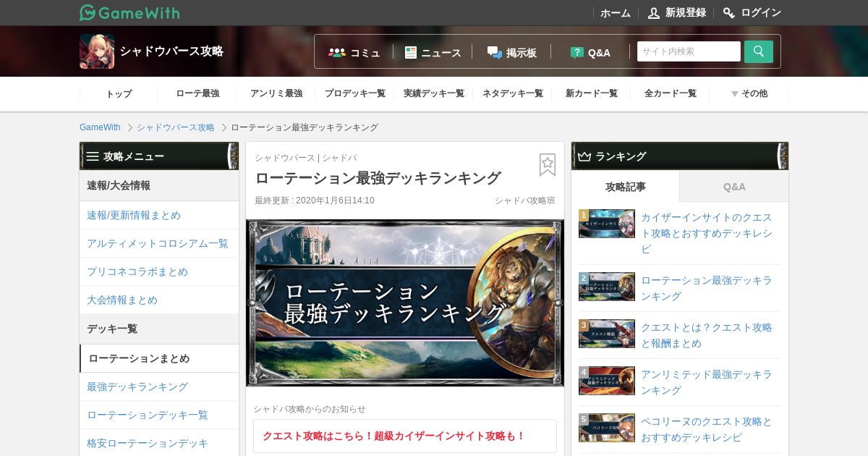Click the シャドウバース攻略 header title
This screenshot has width=868, height=456.
[171, 51]
